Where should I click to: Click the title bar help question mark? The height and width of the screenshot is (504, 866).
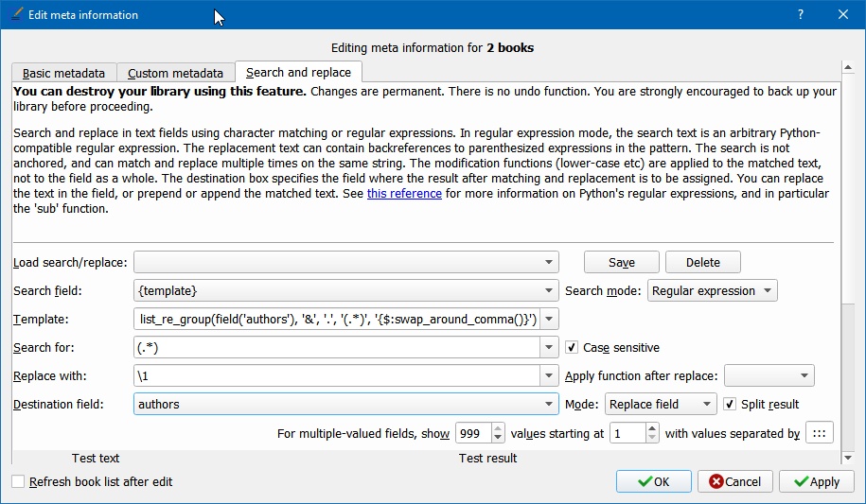[x=800, y=15]
